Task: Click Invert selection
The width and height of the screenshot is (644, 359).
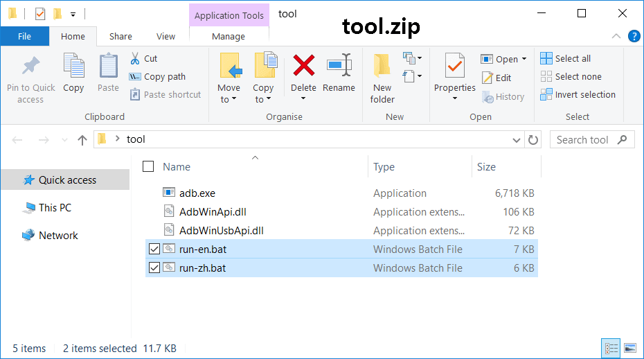Action: point(578,95)
